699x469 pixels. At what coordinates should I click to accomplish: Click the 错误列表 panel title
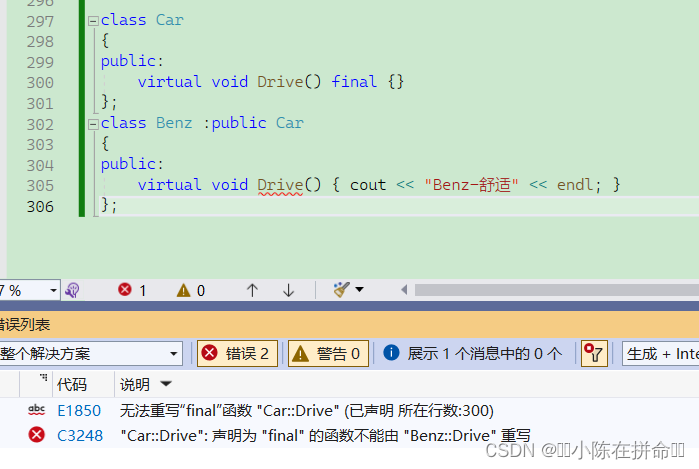click(25, 325)
